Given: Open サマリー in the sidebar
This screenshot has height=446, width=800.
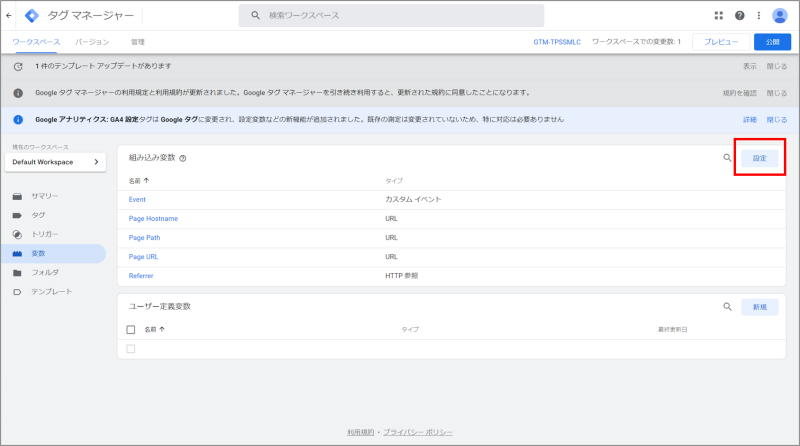Looking at the screenshot, I should 45,196.
